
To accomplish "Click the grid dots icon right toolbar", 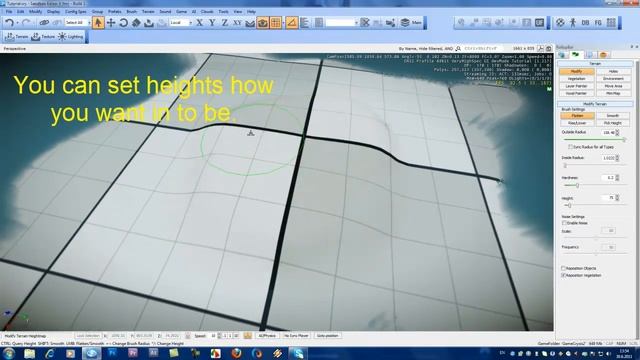I will (611, 23).
